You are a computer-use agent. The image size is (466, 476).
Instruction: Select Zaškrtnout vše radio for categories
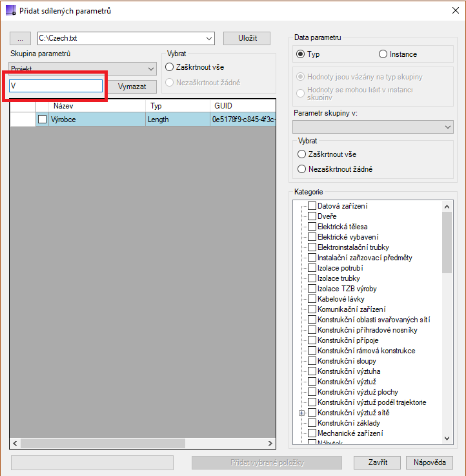point(301,154)
